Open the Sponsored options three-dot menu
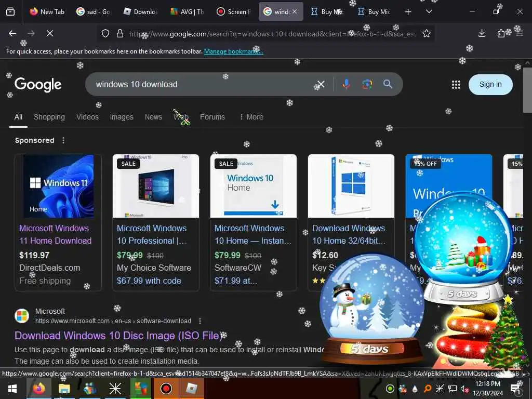The height and width of the screenshot is (399, 532). (x=63, y=140)
